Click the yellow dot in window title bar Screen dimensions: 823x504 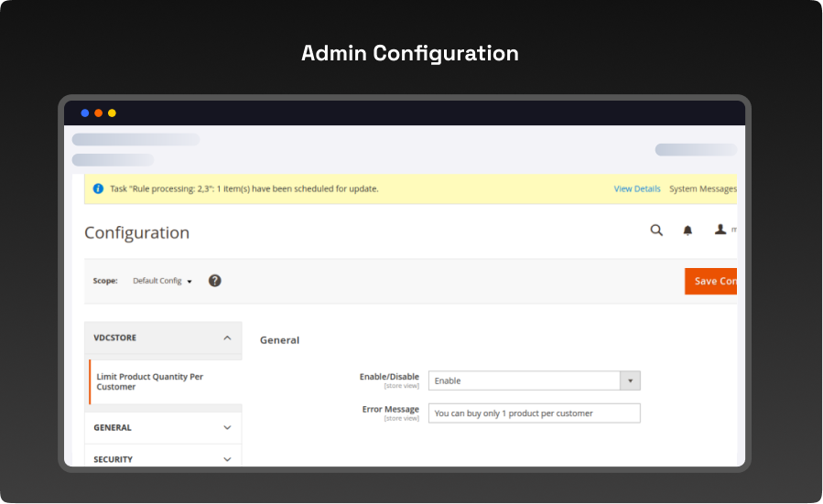point(112,113)
